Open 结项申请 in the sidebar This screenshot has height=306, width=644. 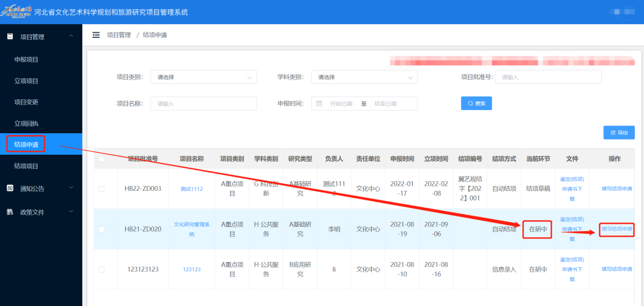pyautogui.click(x=27, y=145)
